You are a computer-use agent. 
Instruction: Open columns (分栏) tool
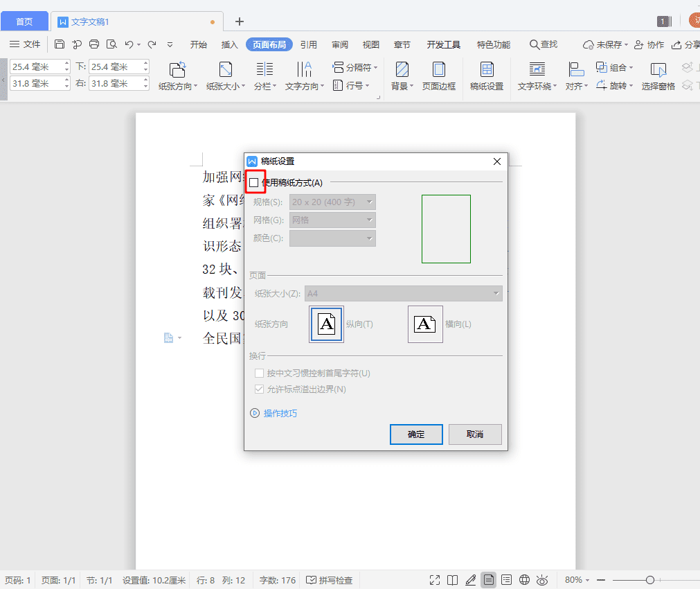point(264,76)
